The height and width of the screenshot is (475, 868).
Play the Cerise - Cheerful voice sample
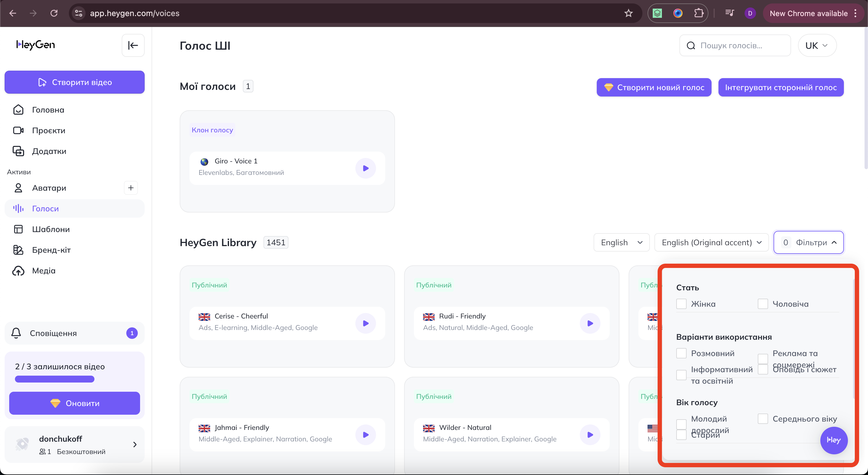point(366,323)
